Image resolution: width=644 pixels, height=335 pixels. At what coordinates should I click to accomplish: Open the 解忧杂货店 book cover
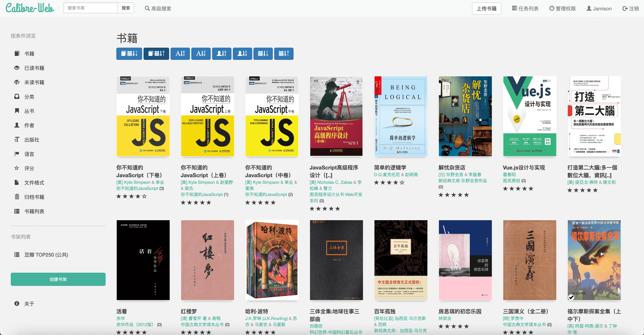point(465,116)
